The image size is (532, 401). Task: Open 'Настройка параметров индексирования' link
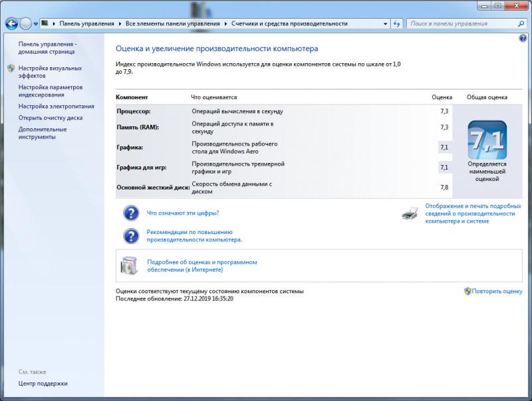tap(51, 91)
